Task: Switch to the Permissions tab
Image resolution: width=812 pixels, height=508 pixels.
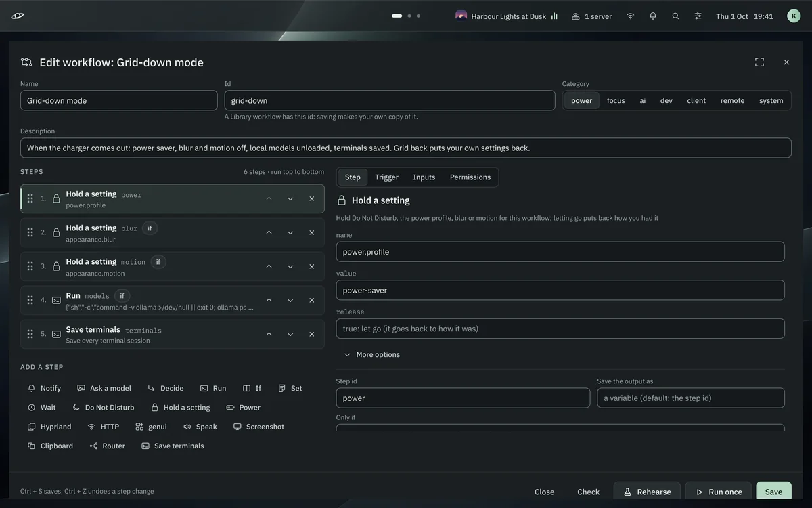Action: [470, 177]
